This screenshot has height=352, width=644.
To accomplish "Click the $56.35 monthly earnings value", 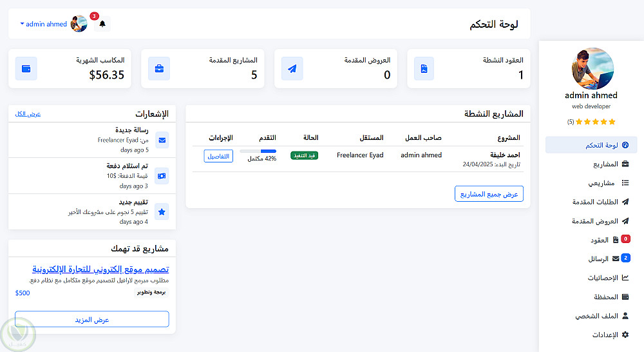I will click(x=107, y=75).
